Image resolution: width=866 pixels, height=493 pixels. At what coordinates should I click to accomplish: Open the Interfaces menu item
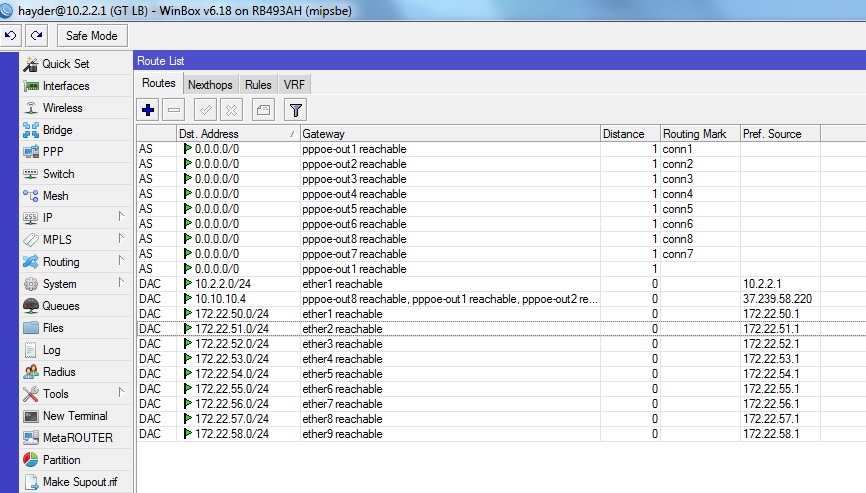tap(76, 86)
